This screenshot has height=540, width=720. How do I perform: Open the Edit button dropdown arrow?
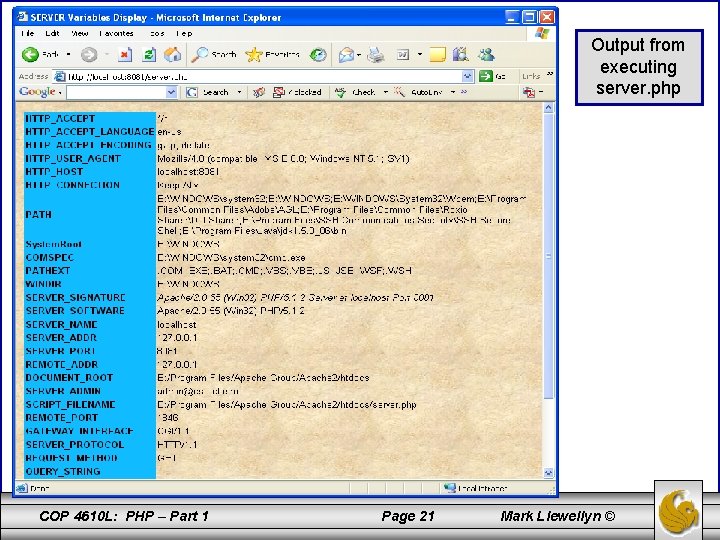coord(420,54)
